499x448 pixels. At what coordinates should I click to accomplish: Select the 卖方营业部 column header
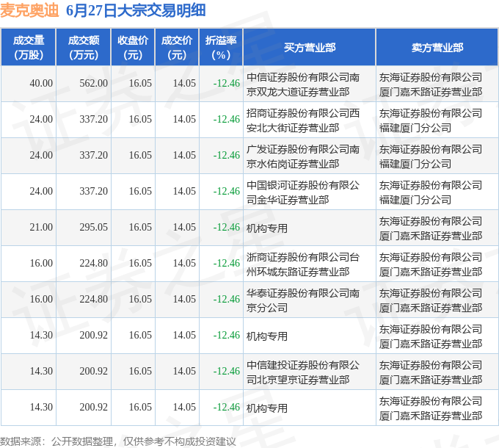click(437, 47)
